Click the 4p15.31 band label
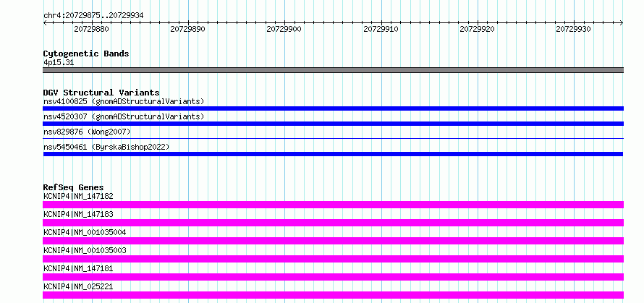Viewport: 644px width, 303px height. (59, 63)
